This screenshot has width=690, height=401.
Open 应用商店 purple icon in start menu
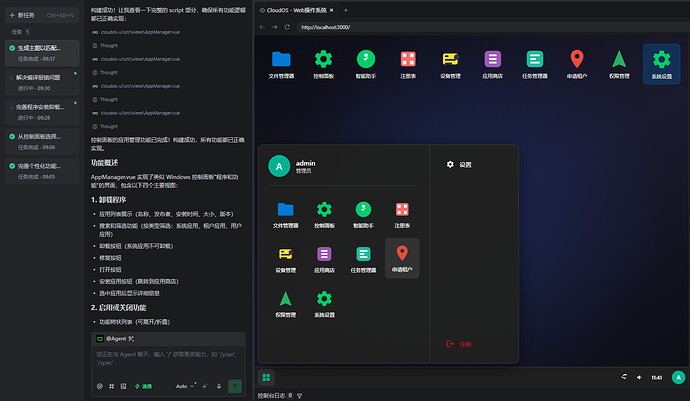[x=324, y=259]
